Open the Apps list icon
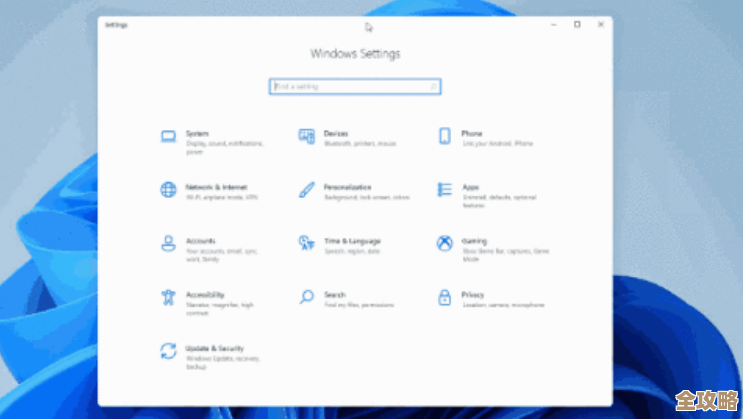 point(444,190)
